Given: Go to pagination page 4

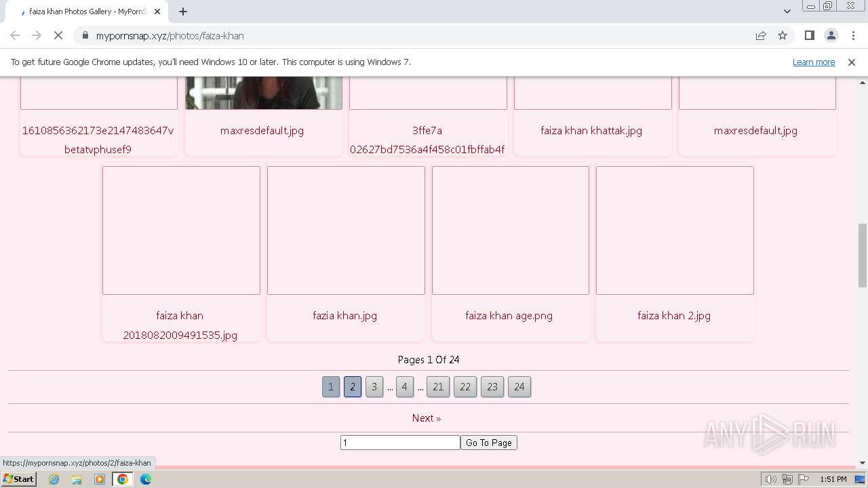Looking at the screenshot, I should tap(405, 387).
